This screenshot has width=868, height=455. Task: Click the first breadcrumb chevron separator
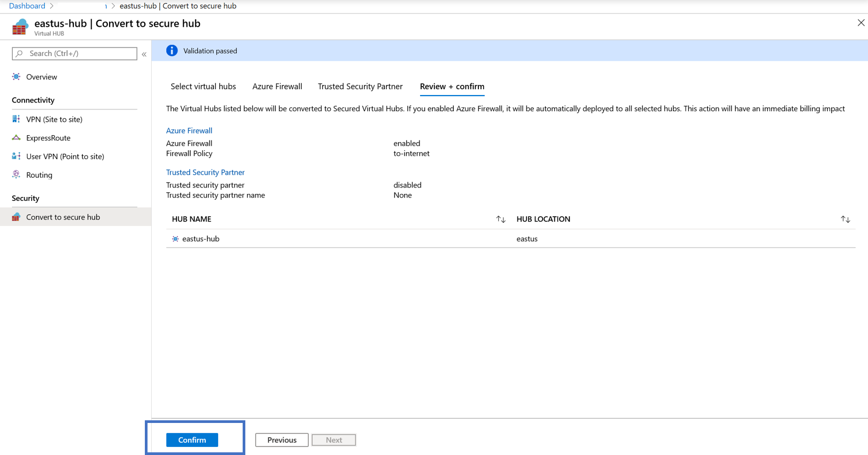[x=52, y=6]
